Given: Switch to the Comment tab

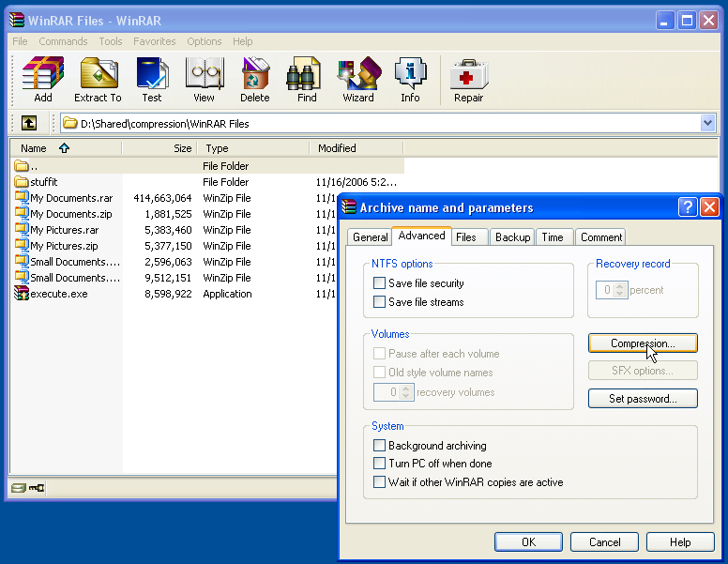Looking at the screenshot, I should coord(601,236).
